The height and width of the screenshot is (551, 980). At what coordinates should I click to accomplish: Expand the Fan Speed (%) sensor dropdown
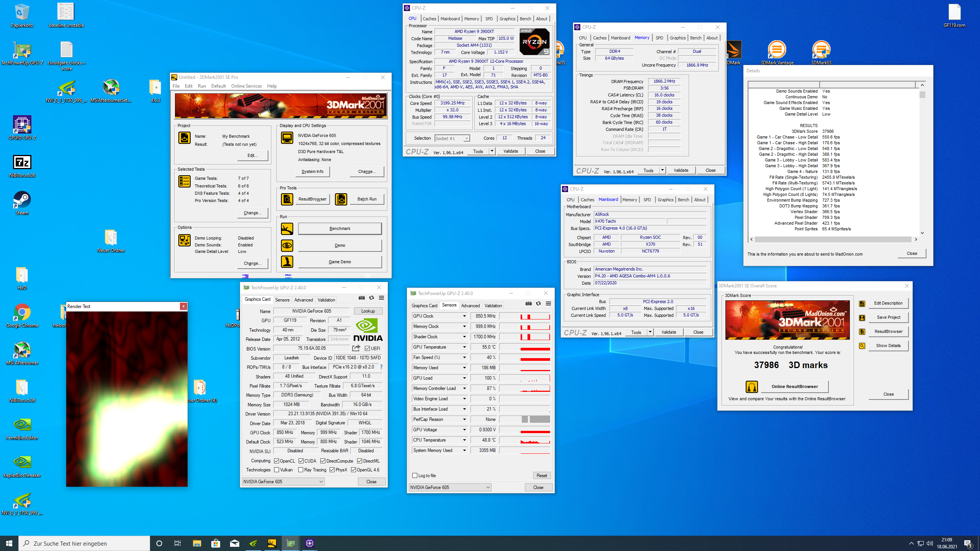click(464, 357)
